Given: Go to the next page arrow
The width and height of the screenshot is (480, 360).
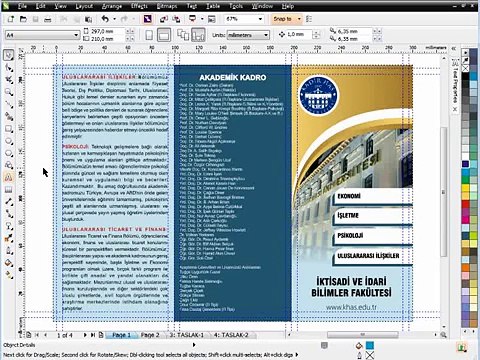Looking at the screenshot, I should (x=85, y=335).
